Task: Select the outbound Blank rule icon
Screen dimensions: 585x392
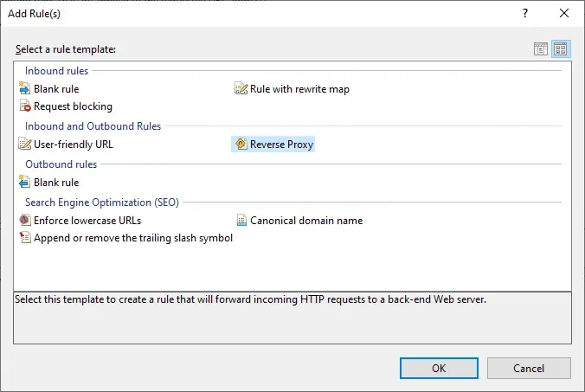Action: point(24,183)
